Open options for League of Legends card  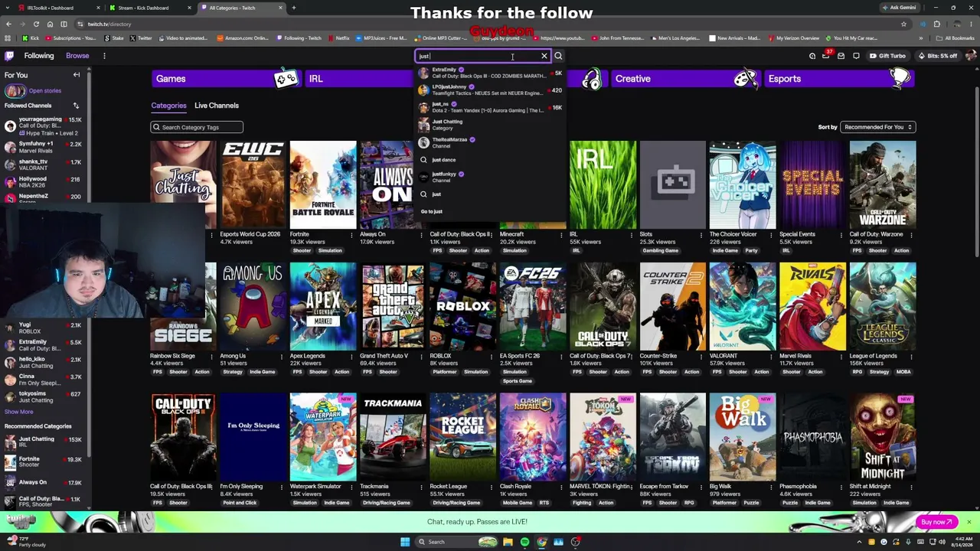click(911, 356)
